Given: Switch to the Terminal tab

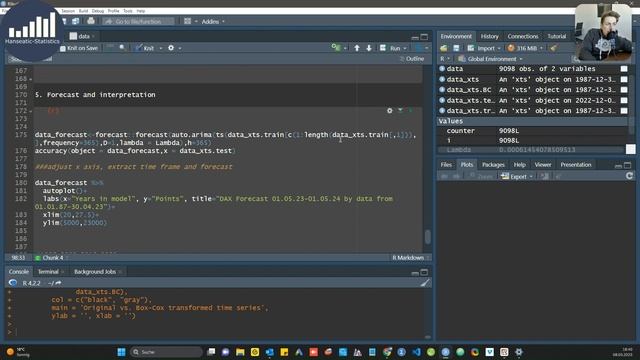Looking at the screenshot, I should point(48,272).
